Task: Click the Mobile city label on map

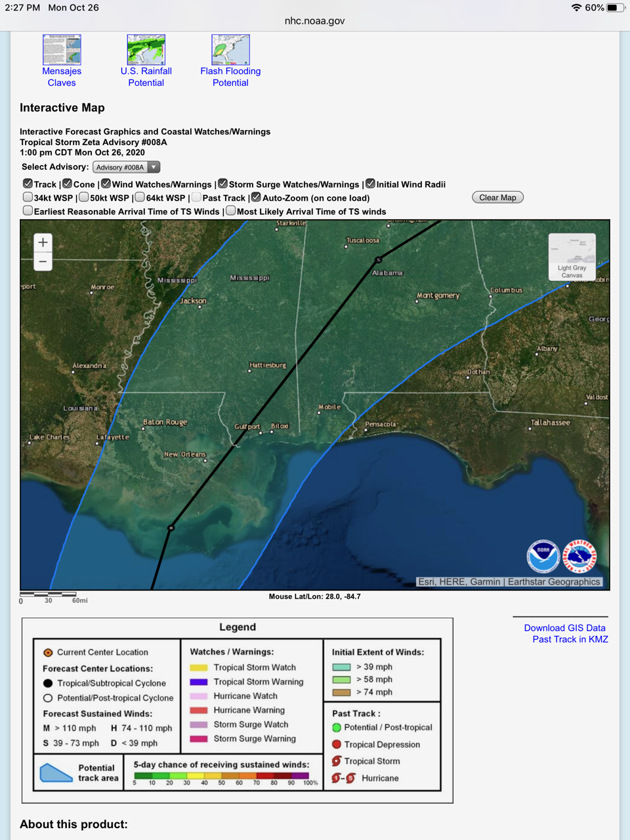Action: coord(329,407)
